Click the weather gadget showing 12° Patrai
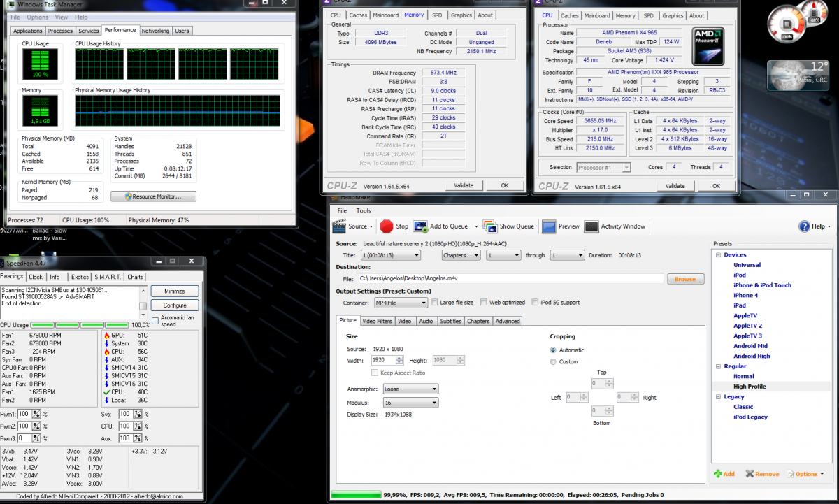The width and height of the screenshot is (839, 504). (x=799, y=75)
